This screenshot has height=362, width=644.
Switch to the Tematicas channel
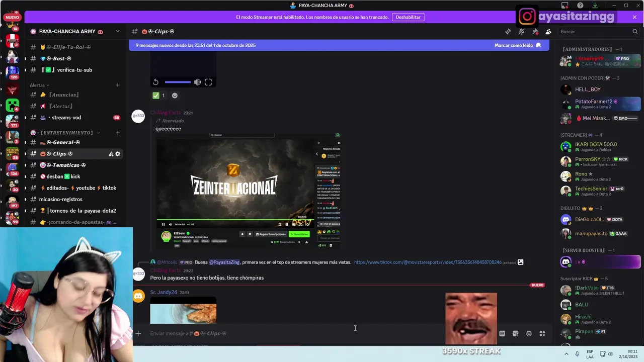(74, 165)
